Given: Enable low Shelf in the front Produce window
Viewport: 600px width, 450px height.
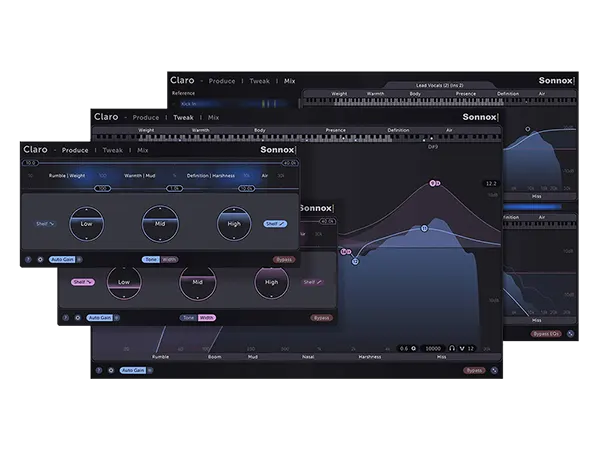Looking at the screenshot, I should (45, 223).
